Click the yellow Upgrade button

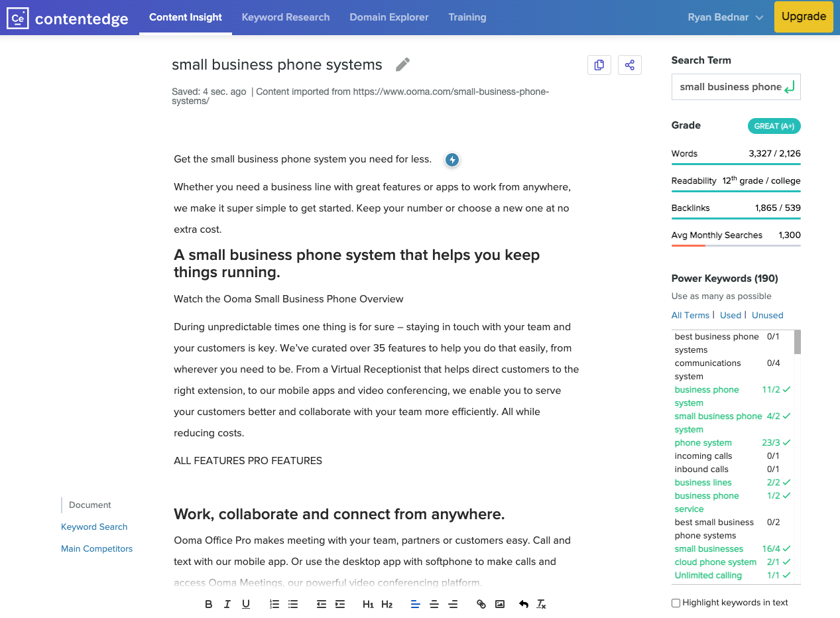804,17
